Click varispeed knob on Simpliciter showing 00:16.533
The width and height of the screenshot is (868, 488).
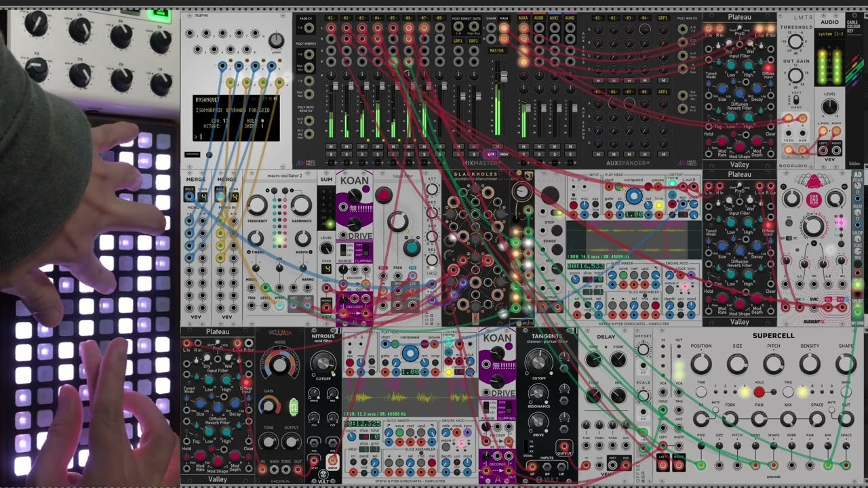tap(634, 196)
